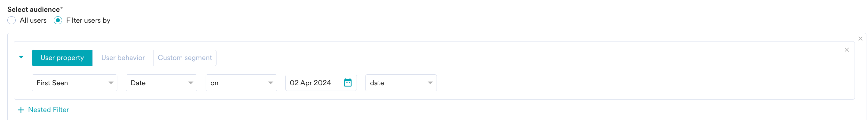Select the User property tab
868x120 pixels.
pyautogui.click(x=62, y=58)
